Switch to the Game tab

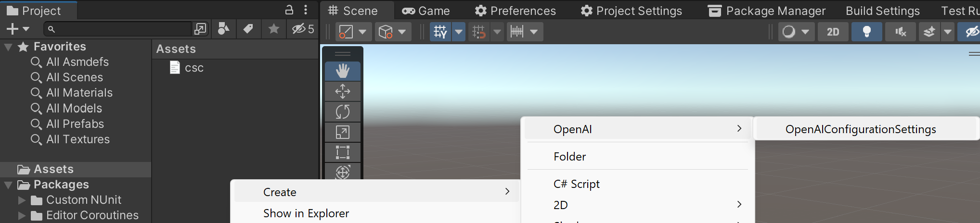(426, 11)
